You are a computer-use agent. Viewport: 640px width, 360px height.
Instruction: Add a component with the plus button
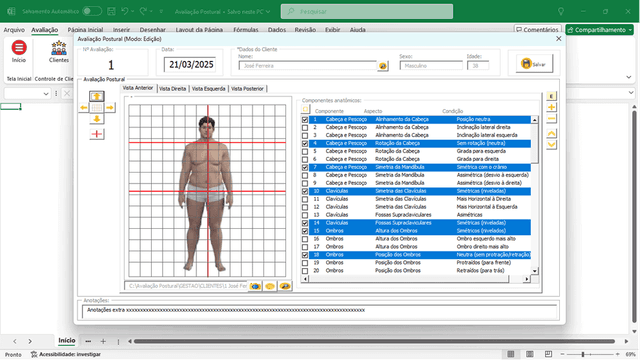point(551,107)
